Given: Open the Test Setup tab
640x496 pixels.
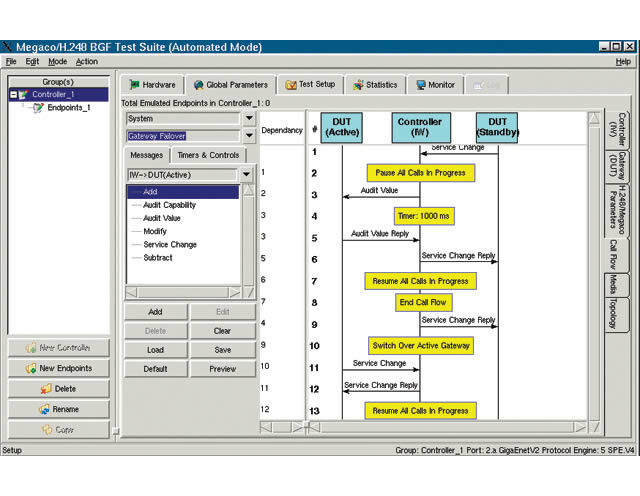Looking at the screenshot, I should [310, 85].
